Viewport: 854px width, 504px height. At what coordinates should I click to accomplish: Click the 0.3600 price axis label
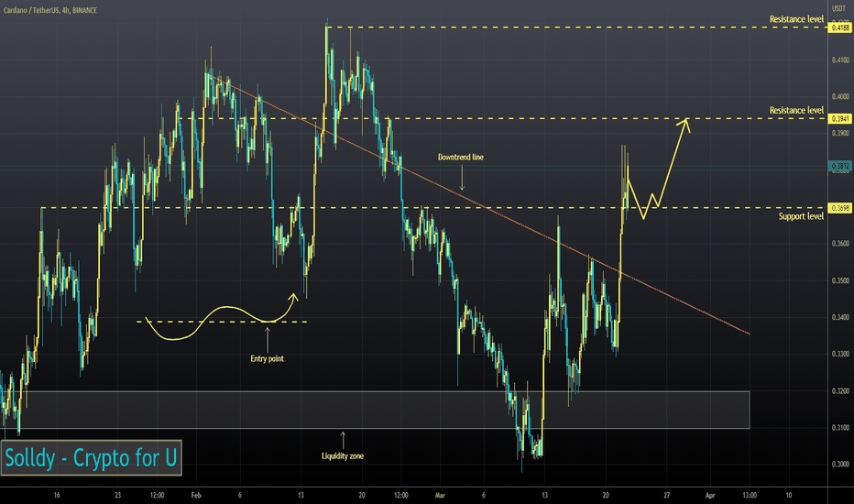click(x=840, y=244)
